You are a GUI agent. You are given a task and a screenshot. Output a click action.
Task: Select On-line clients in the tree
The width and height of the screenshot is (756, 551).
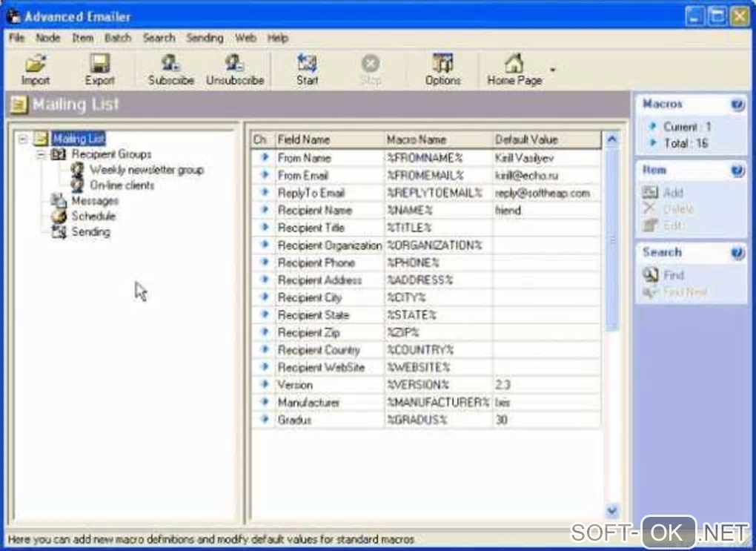[x=122, y=185]
